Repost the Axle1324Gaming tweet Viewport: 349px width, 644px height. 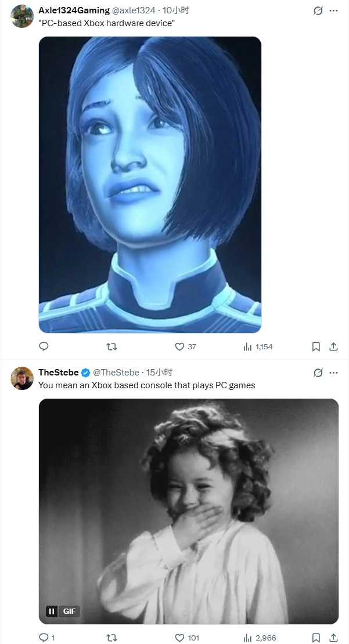[113, 346]
